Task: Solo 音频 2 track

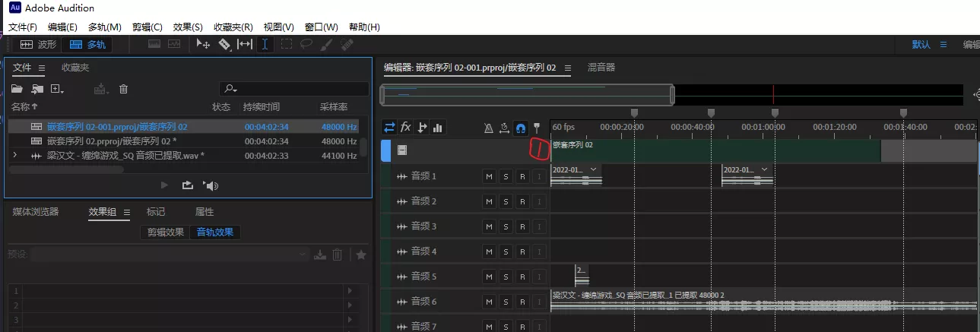Action: [x=506, y=201]
